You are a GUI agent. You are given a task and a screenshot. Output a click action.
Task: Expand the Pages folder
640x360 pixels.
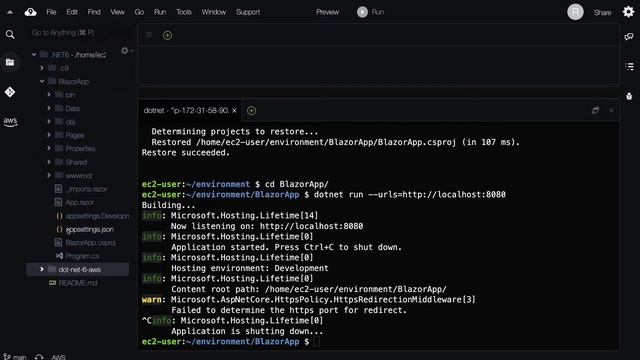[x=49, y=135]
